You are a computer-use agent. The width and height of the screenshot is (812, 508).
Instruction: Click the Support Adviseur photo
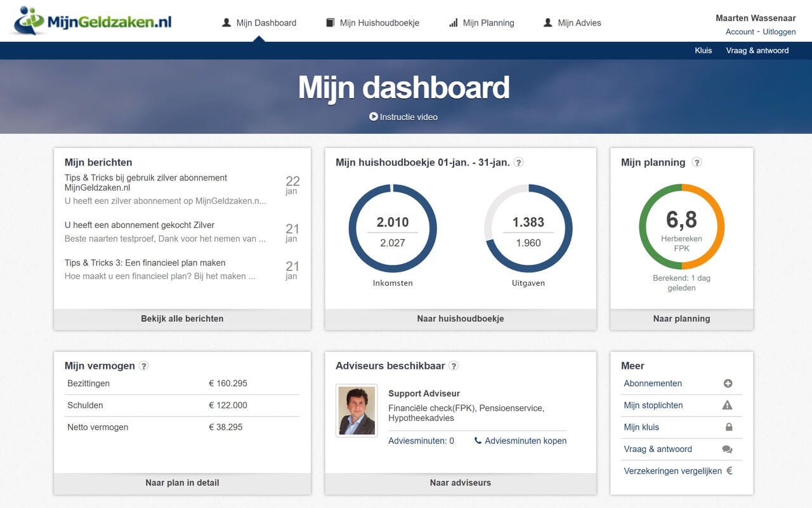click(357, 410)
